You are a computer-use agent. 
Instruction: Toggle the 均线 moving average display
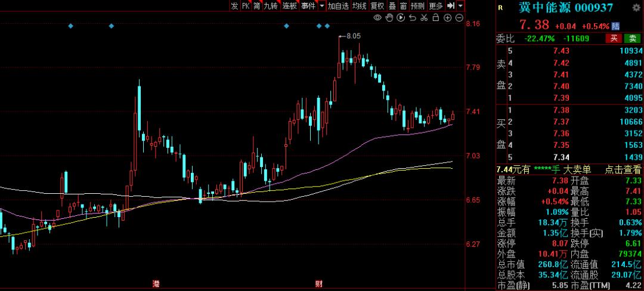tap(359, 5)
